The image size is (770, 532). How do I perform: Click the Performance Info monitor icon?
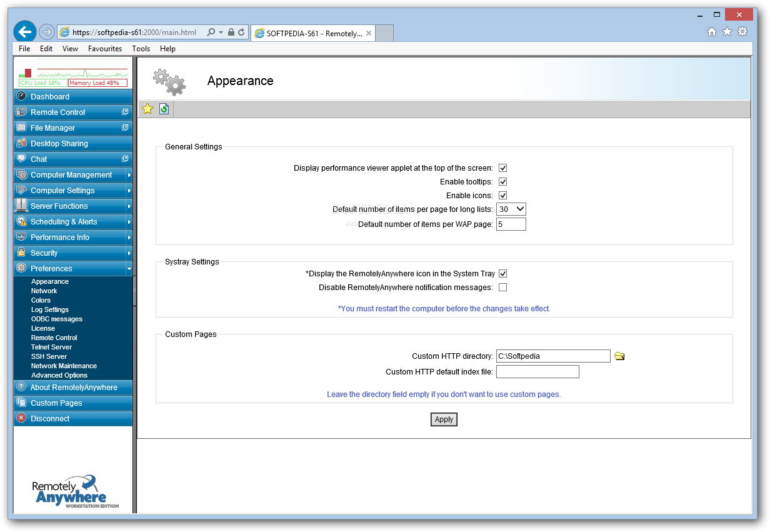21,237
